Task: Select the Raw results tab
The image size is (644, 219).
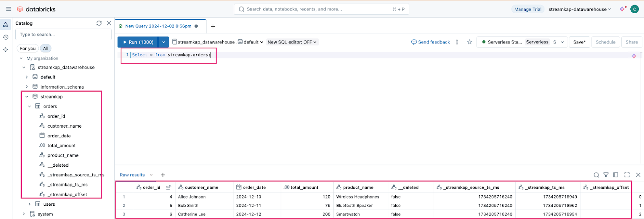Action: 132,175
